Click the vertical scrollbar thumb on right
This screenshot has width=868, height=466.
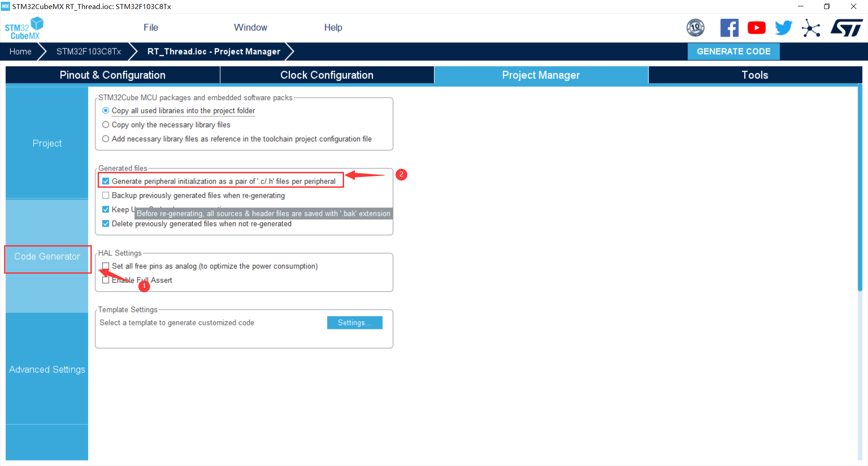click(x=860, y=188)
